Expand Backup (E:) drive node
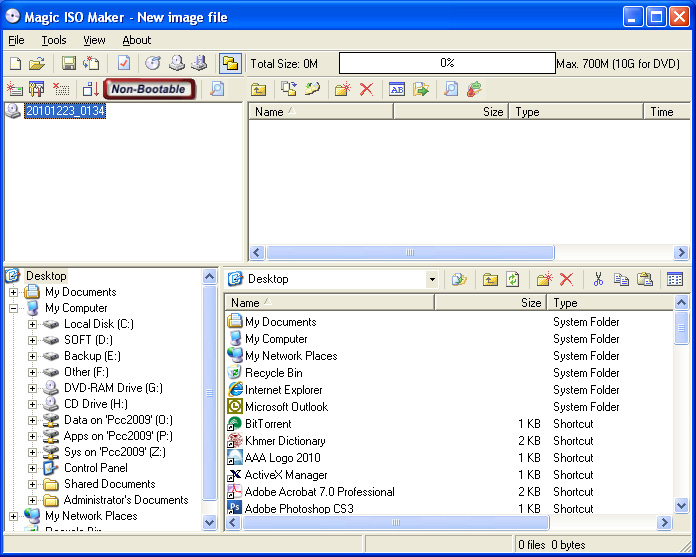The height and width of the screenshot is (557, 696). (x=32, y=356)
